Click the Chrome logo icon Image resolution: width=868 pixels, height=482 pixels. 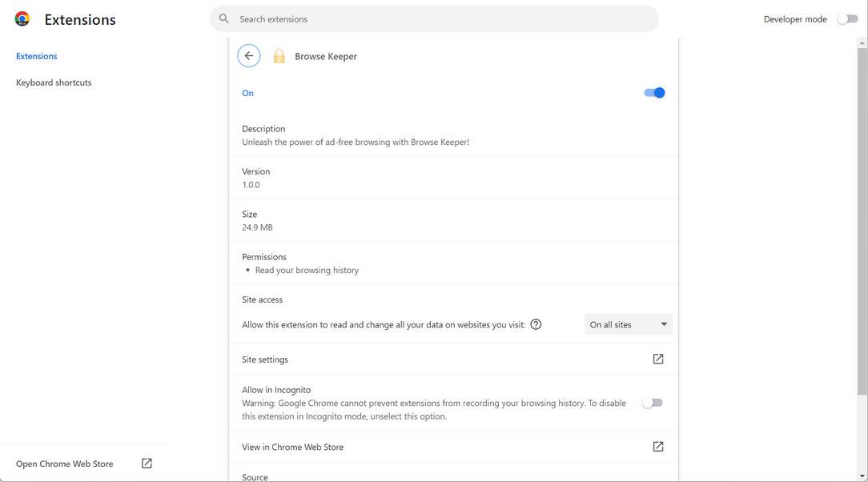click(22, 19)
